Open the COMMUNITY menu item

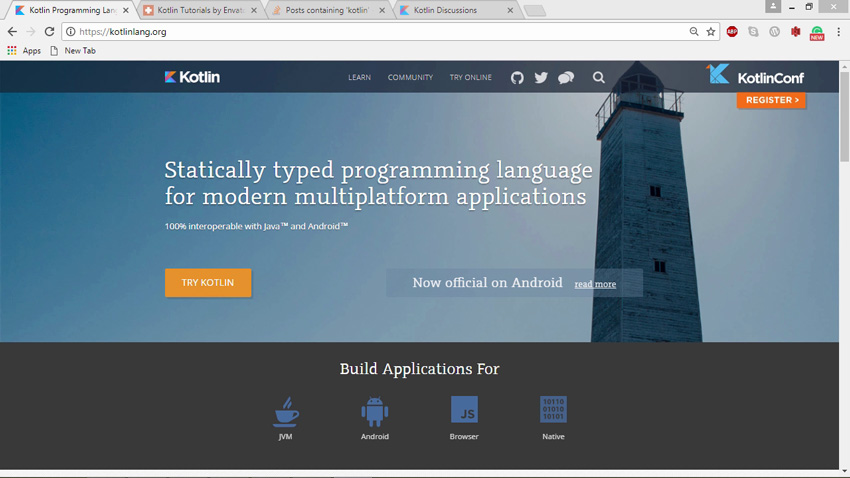coord(410,77)
